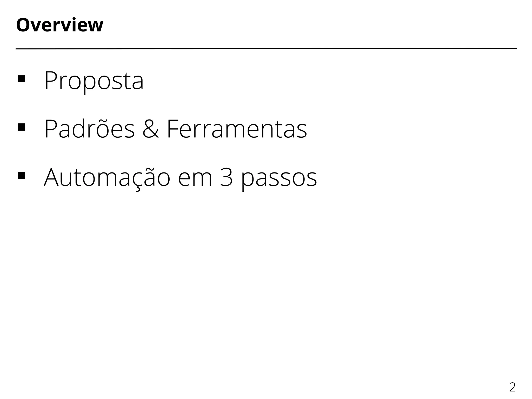Click the word Proposta
532x399 pixels.
tap(94, 81)
